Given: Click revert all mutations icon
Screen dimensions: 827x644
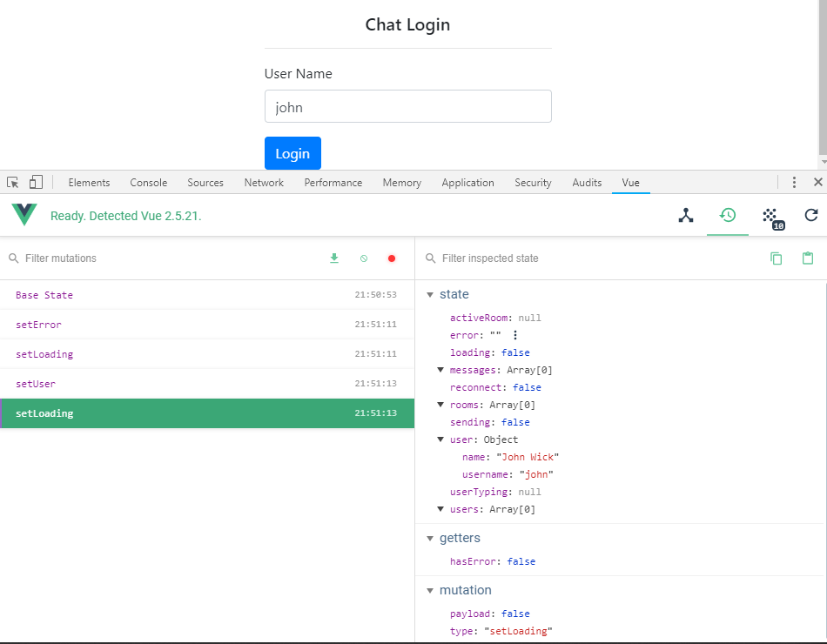Looking at the screenshot, I should point(363,258).
